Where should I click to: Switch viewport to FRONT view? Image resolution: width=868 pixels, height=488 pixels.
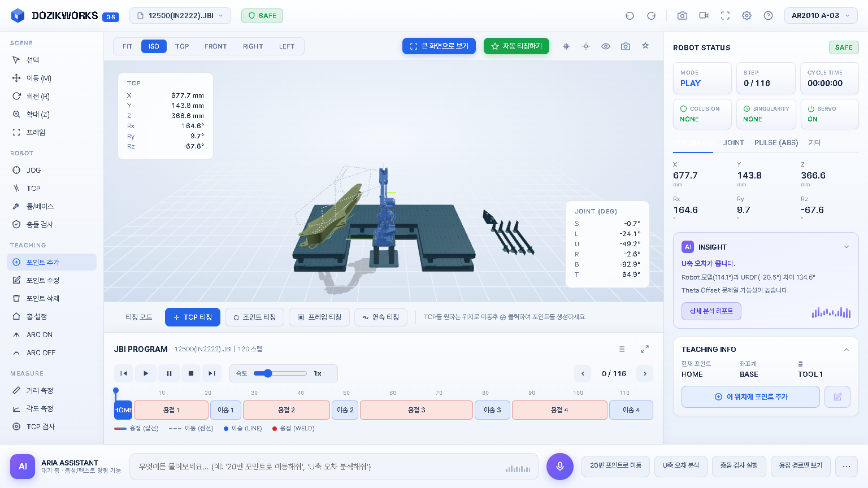pyautogui.click(x=215, y=46)
